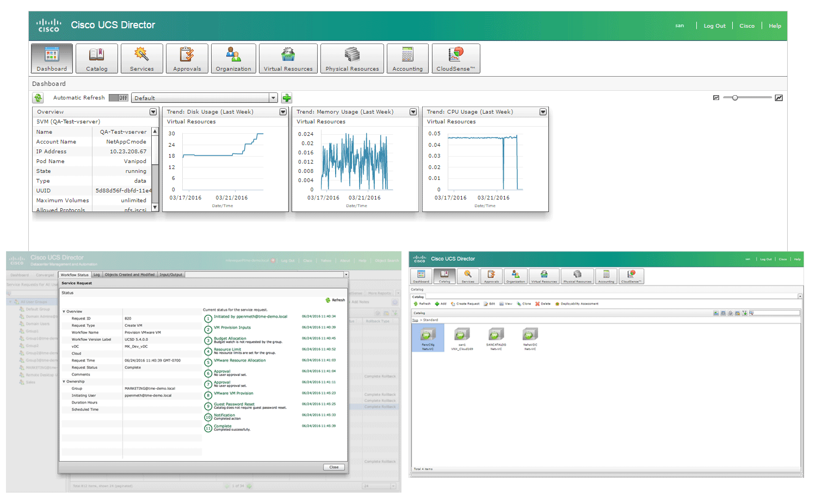Click the Top breadcrumb link in Catalog window
Image resolution: width=816 pixels, height=504 pixels.
(415, 320)
